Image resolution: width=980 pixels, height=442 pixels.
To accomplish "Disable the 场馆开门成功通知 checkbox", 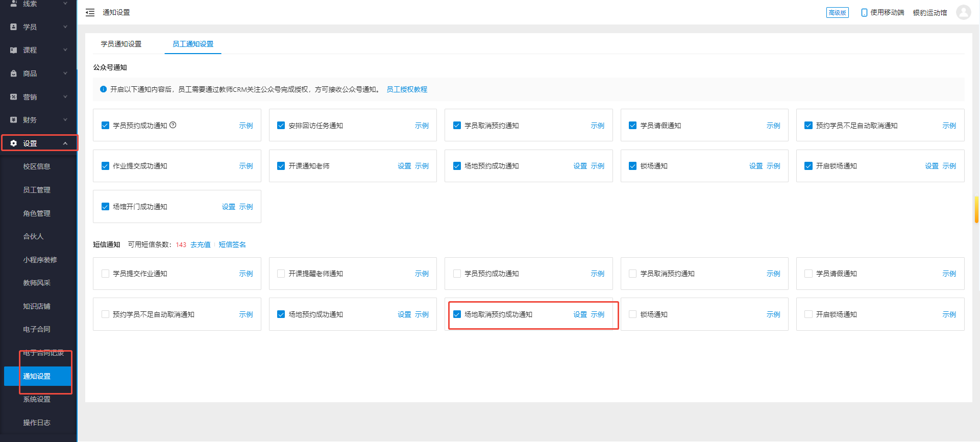I will point(105,207).
